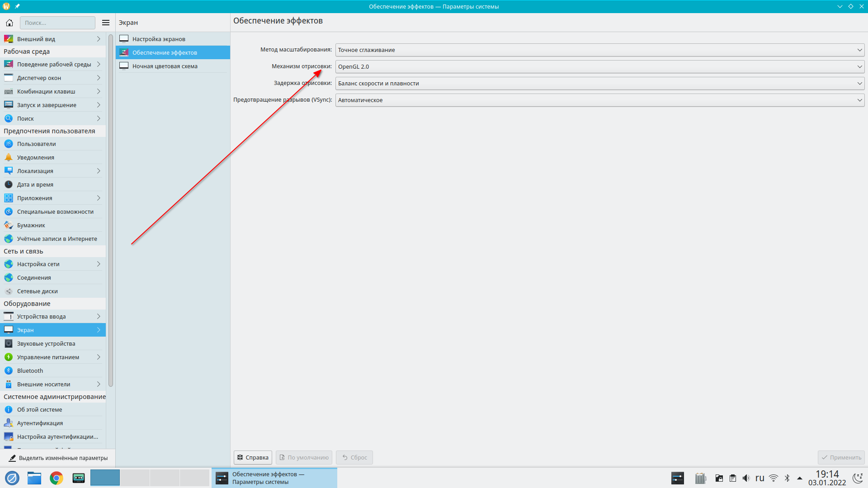
Task: Launch Google Chrome from the taskbar
Action: point(57,478)
